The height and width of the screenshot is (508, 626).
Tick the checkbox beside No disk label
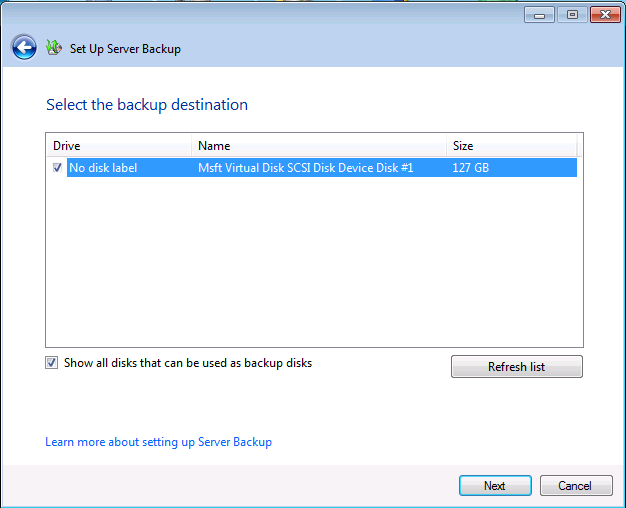[57, 168]
